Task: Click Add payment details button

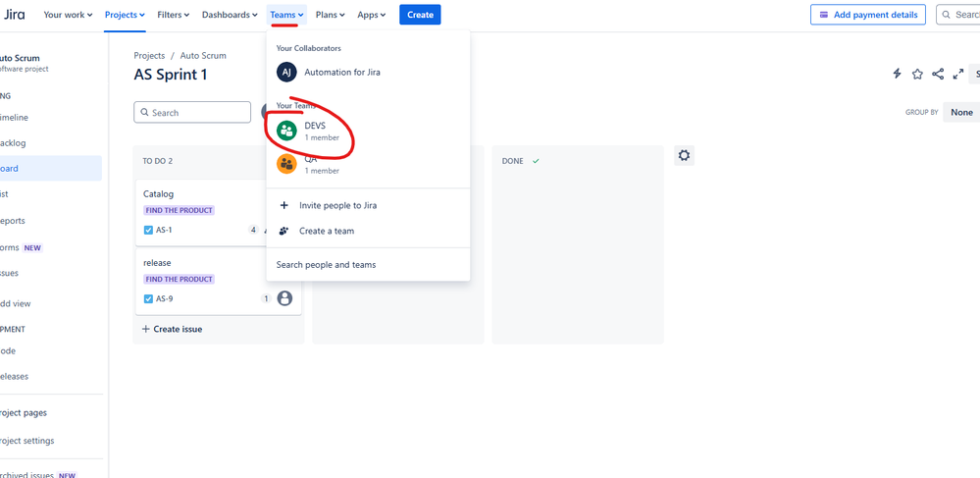Action: (867, 15)
